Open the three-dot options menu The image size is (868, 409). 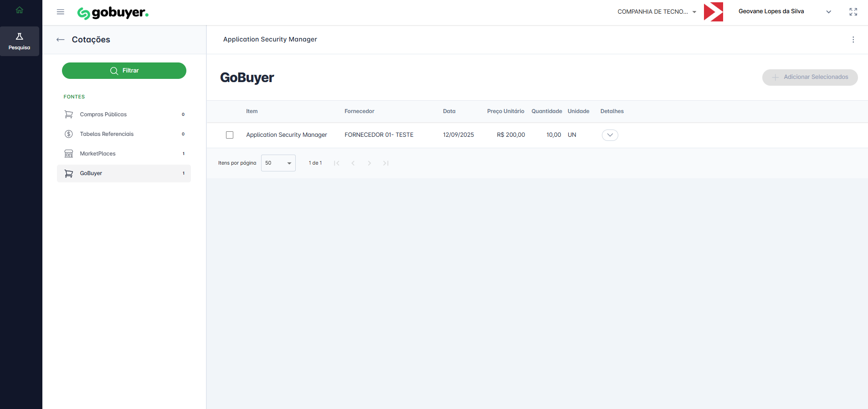(853, 40)
